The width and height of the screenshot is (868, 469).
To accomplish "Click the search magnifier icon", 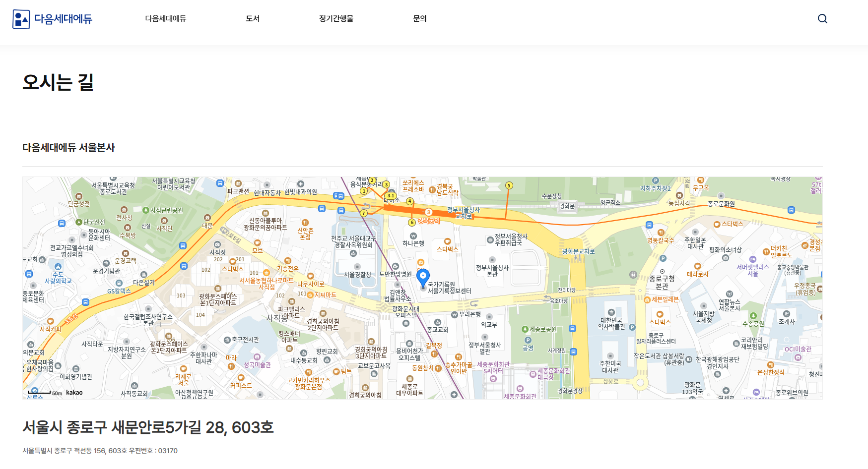I will [822, 19].
